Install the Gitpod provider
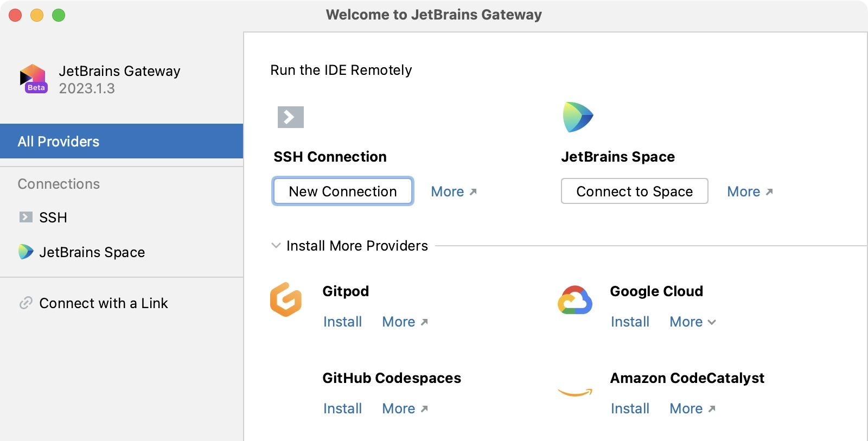 [x=342, y=322]
